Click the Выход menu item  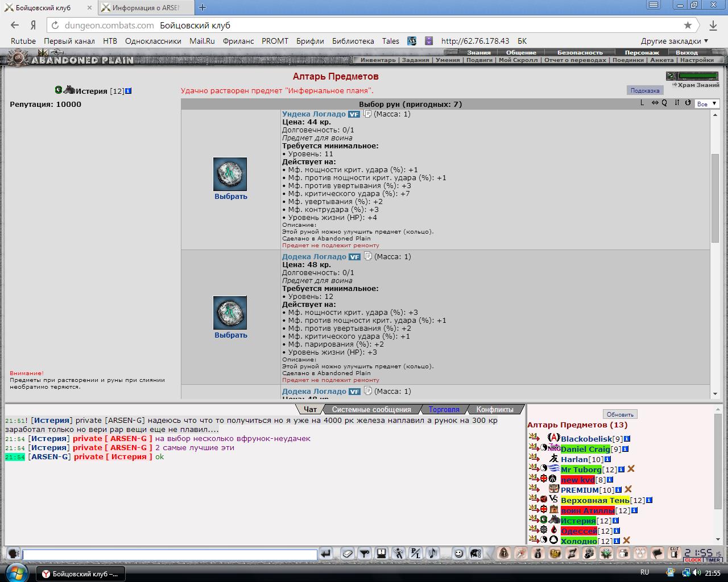[x=686, y=52]
